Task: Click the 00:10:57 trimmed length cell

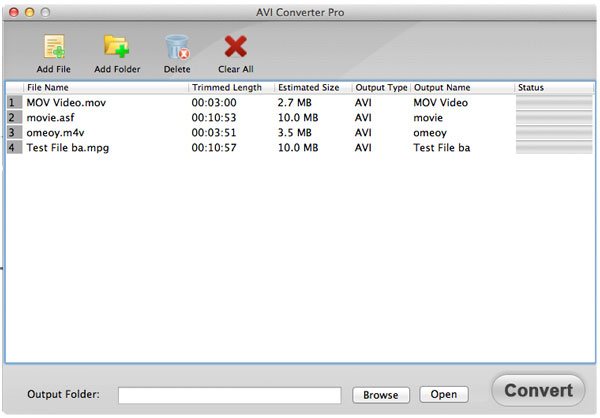Action: (x=214, y=147)
